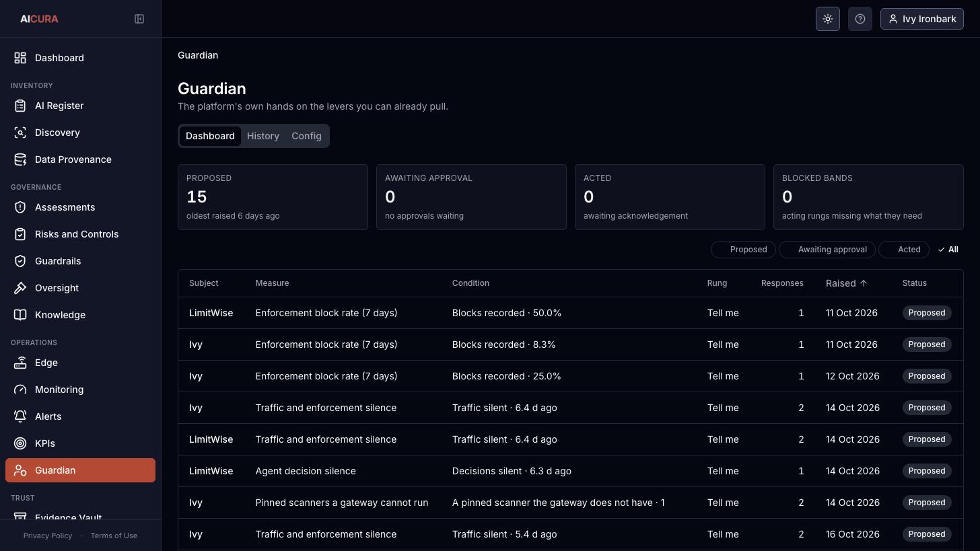Select the Dashboard tab under Guardian
This screenshot has width=980, height=551.
(x=210, y=136)
